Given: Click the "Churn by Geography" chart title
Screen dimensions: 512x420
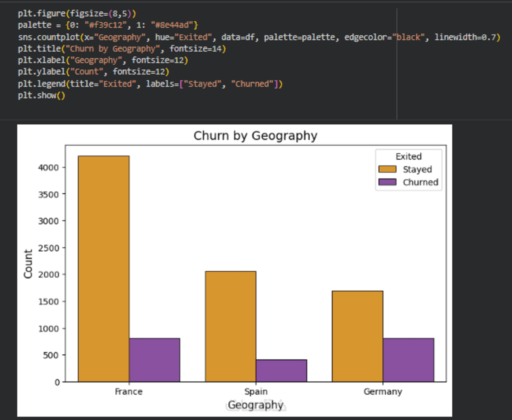Looking at the screenshot, I should (x=256, y=136).
